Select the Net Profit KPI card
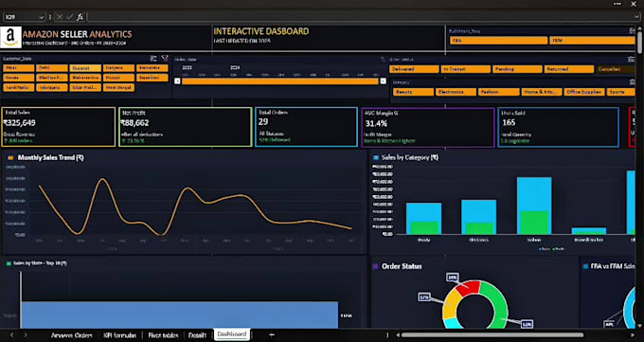644x342 pixels. [186, 127]
